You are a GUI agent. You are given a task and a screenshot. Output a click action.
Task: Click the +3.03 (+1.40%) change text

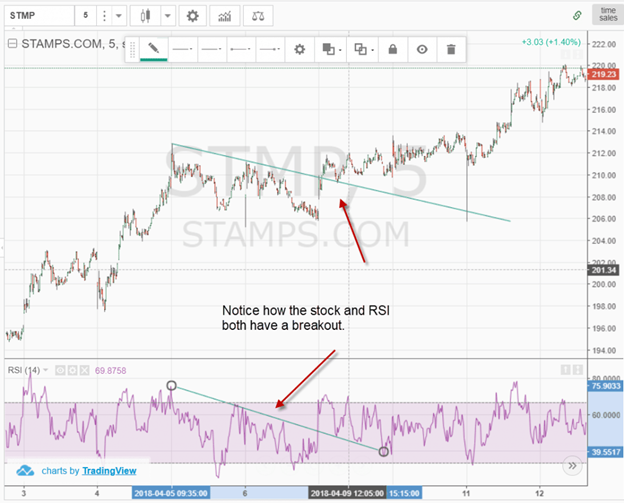point(551,42)
